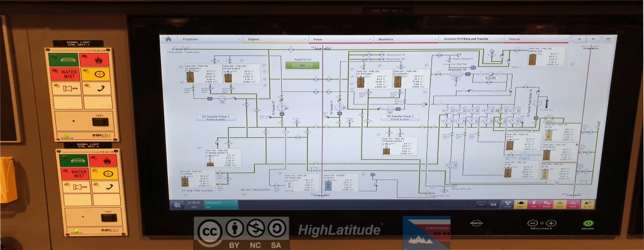644x250 pixels.
Task: Open the Propulsion fan shortcut icon
Action: pos(508,205)
